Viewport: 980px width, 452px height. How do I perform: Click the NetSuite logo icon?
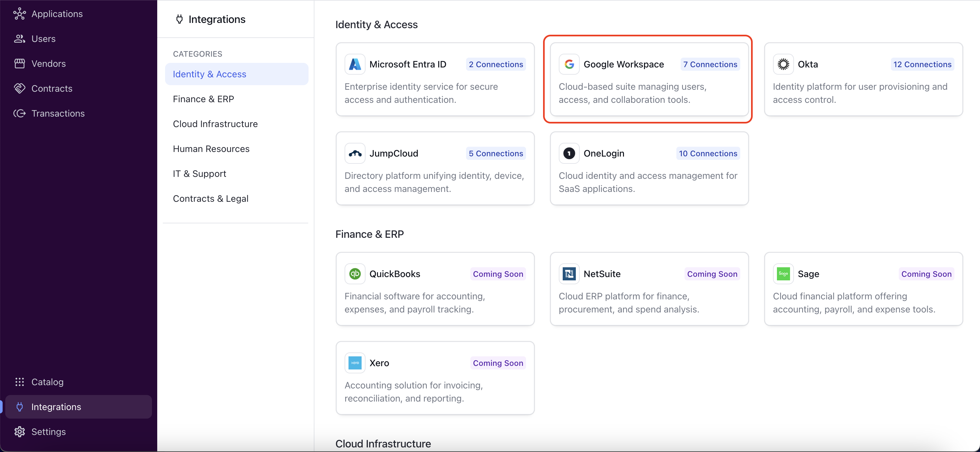[x=569, y=274]
